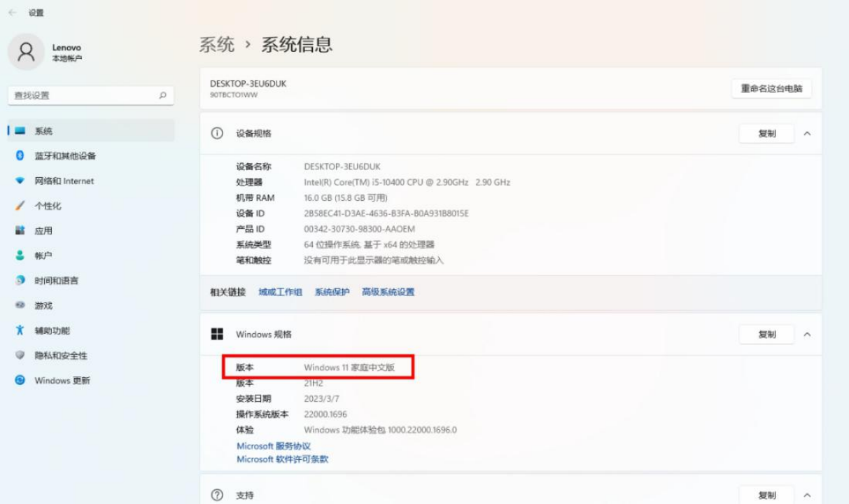Image resolution: width=849 pixels, height=504 pixels.
Task: Open the Microsoft 软件许可条款 link
Action: (282, 459)
